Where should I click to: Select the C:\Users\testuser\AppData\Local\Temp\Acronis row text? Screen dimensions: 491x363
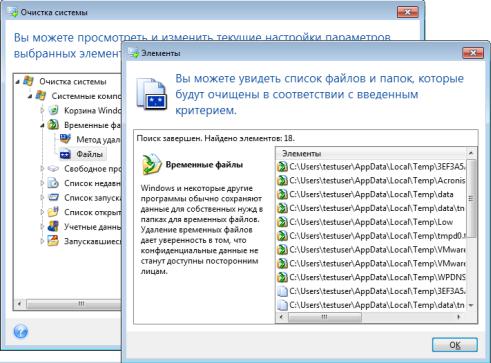(377, 181)
